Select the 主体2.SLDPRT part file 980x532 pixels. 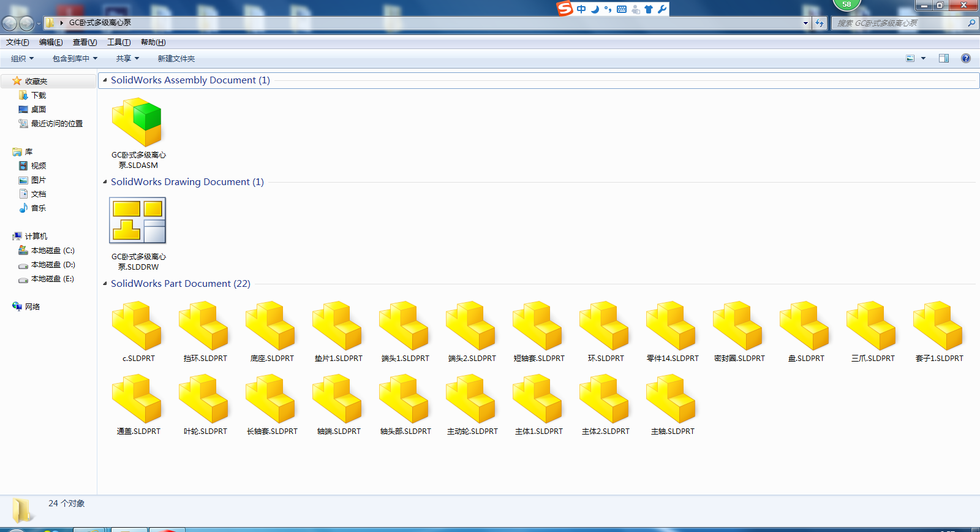605,405
